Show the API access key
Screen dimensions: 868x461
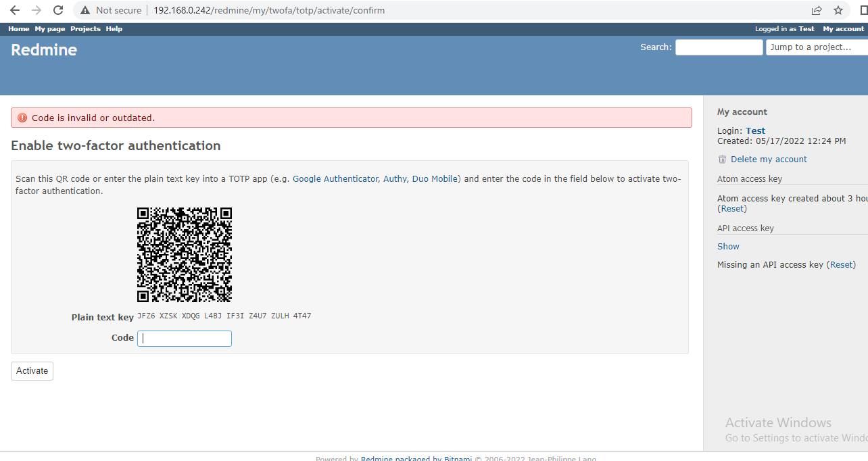(728, 247)
